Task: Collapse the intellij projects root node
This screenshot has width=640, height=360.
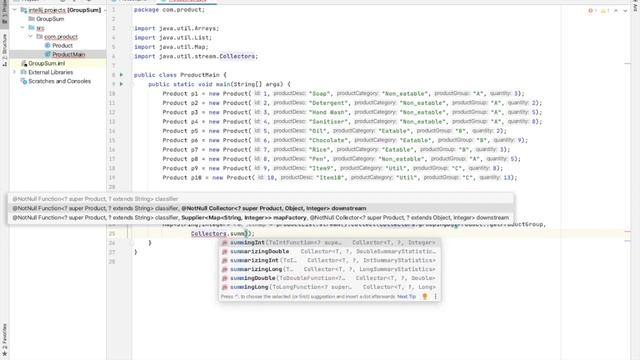Action: point(15,10)
